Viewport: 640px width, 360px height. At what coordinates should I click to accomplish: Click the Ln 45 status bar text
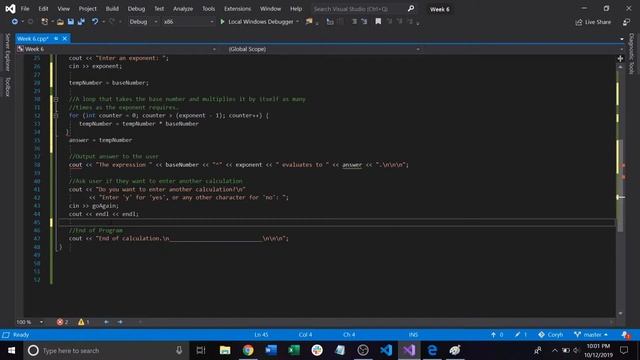point(261,335)
